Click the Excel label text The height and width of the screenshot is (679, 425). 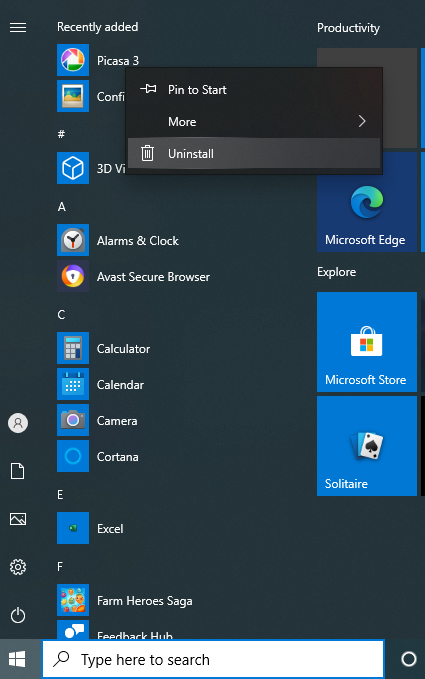tap(110, 529)
